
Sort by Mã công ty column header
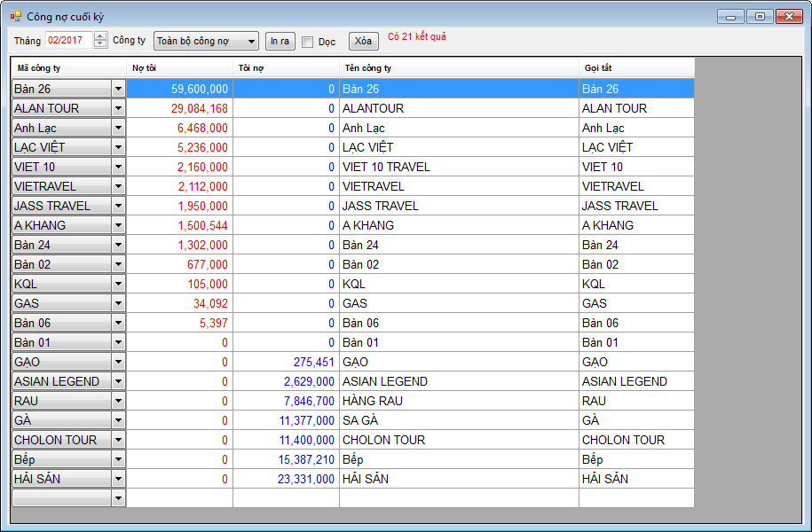69,68
